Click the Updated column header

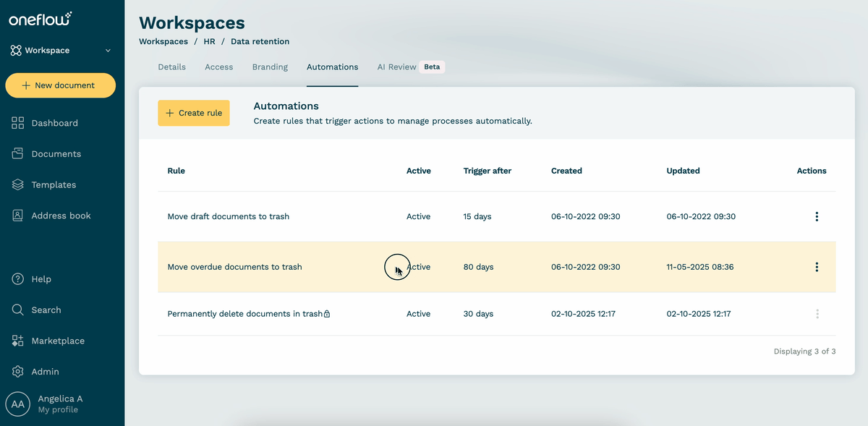[683, 171]
